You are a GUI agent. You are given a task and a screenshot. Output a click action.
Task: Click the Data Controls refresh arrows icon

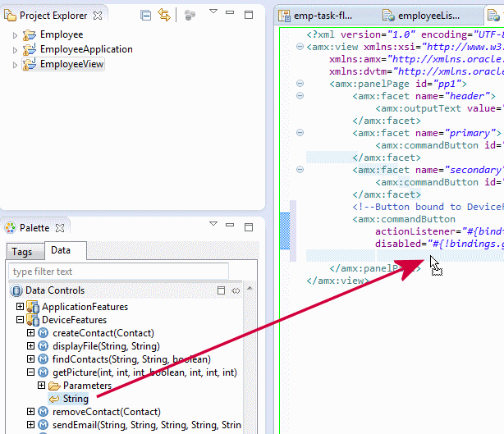[236, 290]
